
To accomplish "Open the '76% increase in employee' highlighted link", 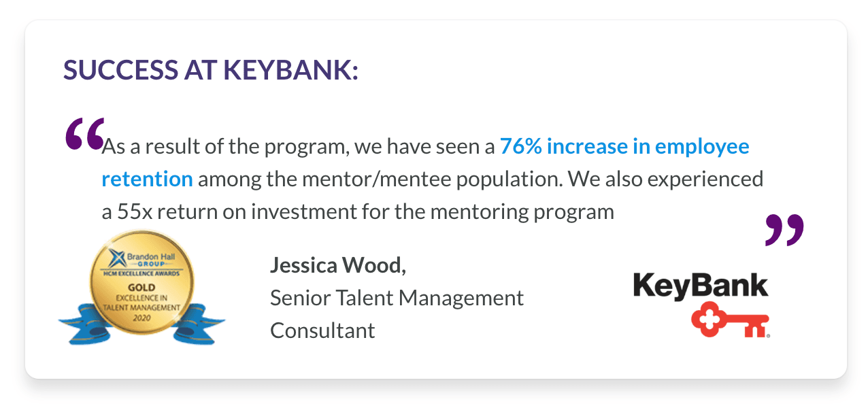I will click(624, 146).
